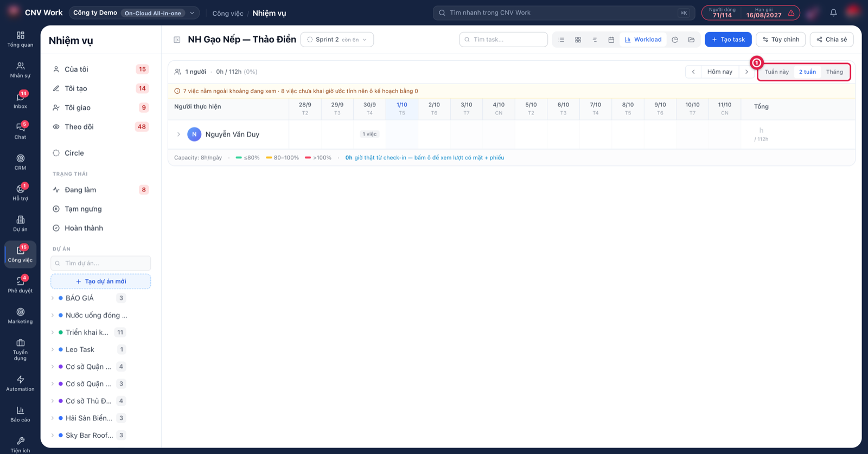Image resolution: width=868 pixels, height=454 pixels.
Task: Switch to Gantt timeline view icon
Action: click(595, 40)
